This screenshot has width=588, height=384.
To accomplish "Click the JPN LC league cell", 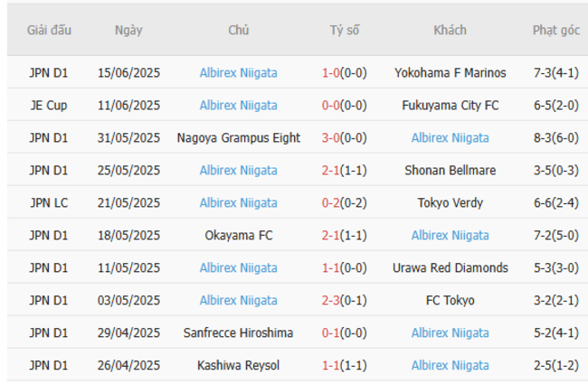I will coord(49,203).
